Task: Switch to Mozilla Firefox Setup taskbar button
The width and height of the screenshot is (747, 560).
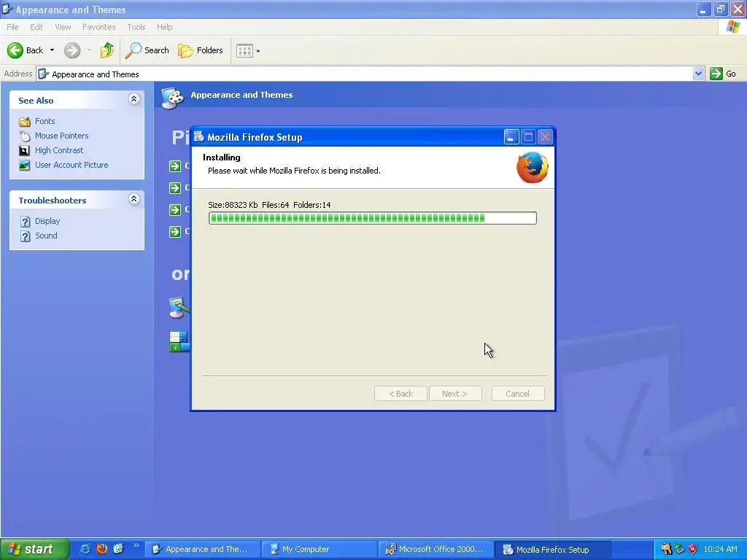Action: pyautogui.click(x=553, y=549)
